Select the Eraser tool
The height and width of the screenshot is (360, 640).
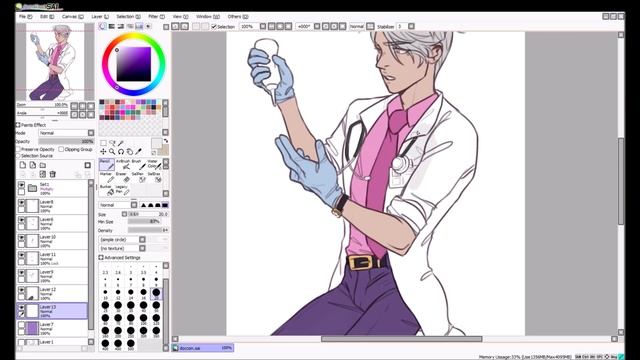click(x=123, y=177)
